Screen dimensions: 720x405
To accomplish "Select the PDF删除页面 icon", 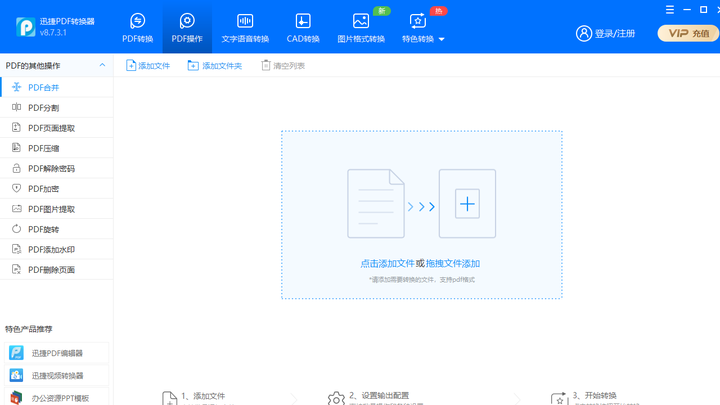I will 17,269.
